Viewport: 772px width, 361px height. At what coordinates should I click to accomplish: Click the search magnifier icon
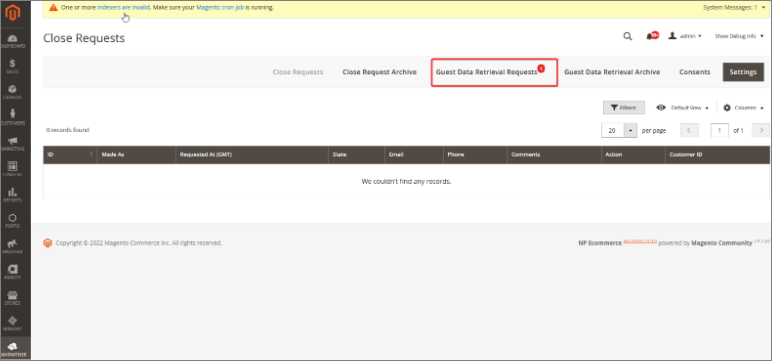pos(628,36)
